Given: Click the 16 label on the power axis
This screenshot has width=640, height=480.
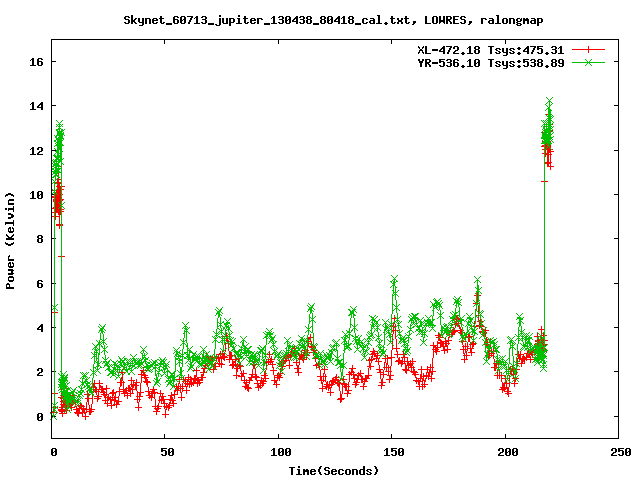Looking at the screenshot, I should click(37, 62).
